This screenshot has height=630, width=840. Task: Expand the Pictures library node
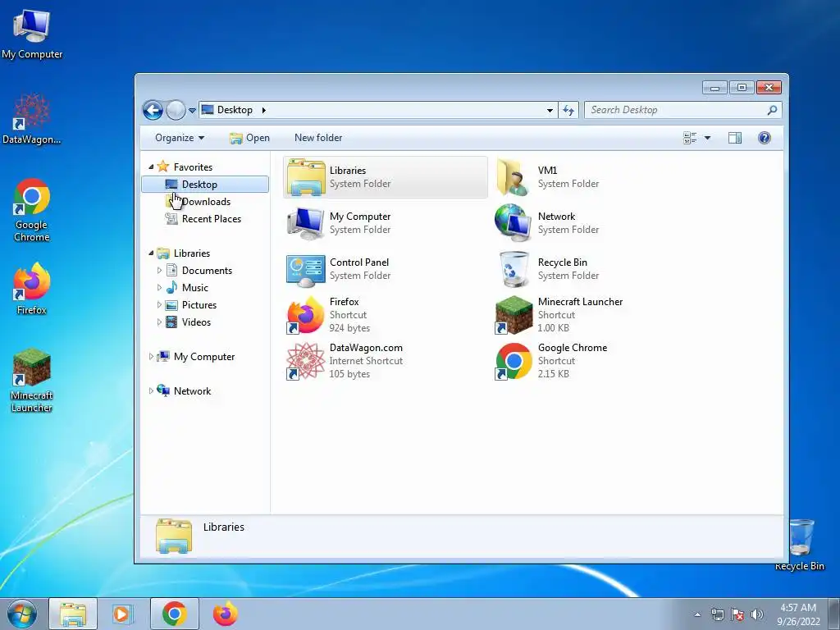coord(159,305)
